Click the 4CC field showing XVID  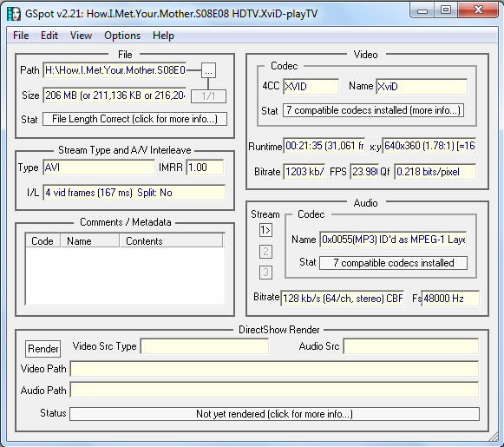pos(311,87)
